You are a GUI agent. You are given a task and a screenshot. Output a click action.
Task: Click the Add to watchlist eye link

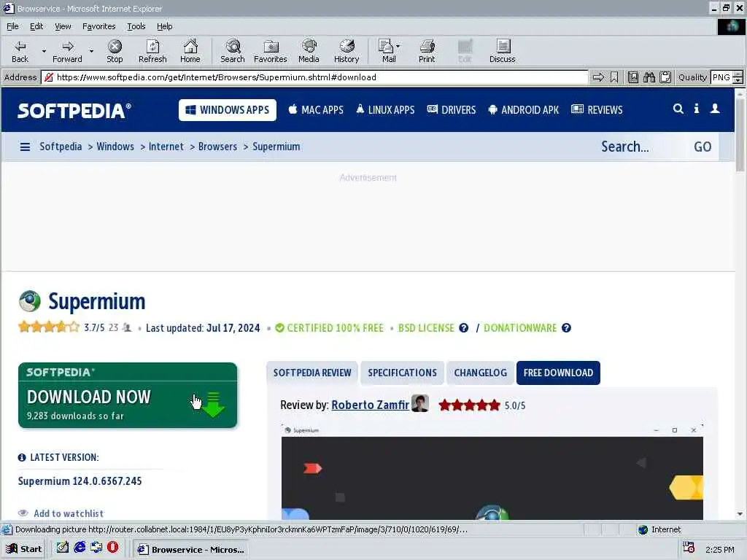pos(61,513)
